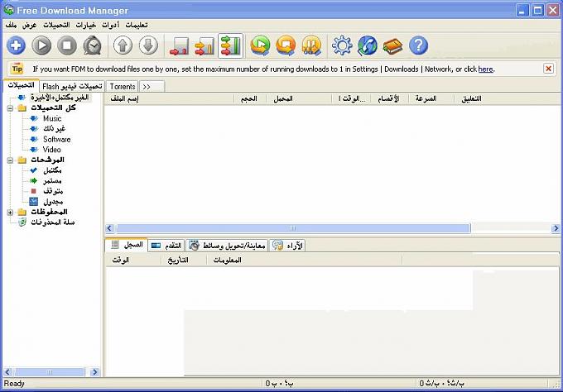Click the globe with phone dial icon
The height and width of the screenshot is (392, 563).
[x=368, y=45]
